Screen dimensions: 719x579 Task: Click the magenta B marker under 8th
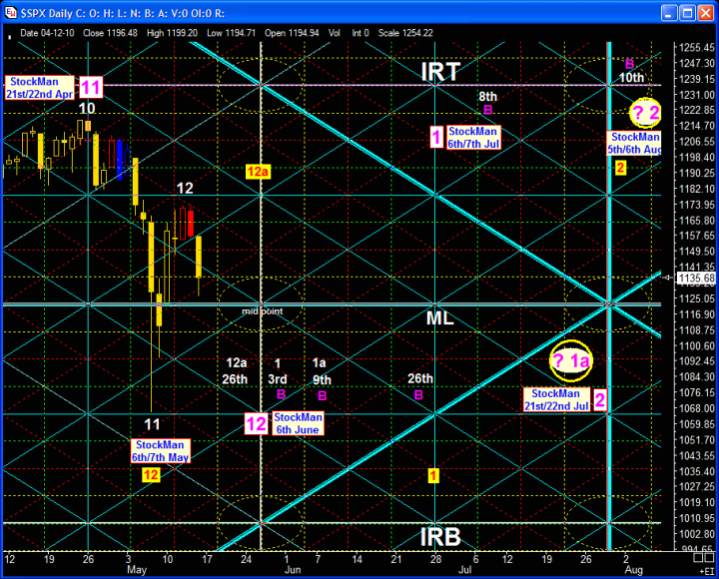tap(488, 110)
